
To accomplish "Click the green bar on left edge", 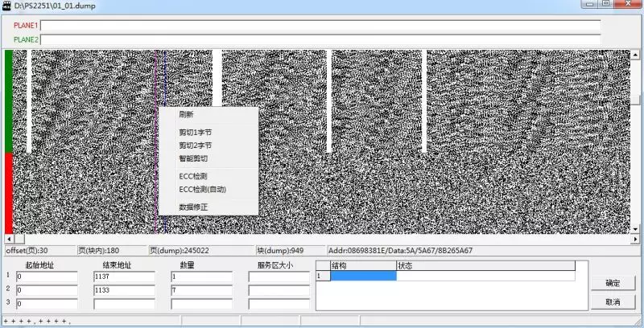I will 9,100.
